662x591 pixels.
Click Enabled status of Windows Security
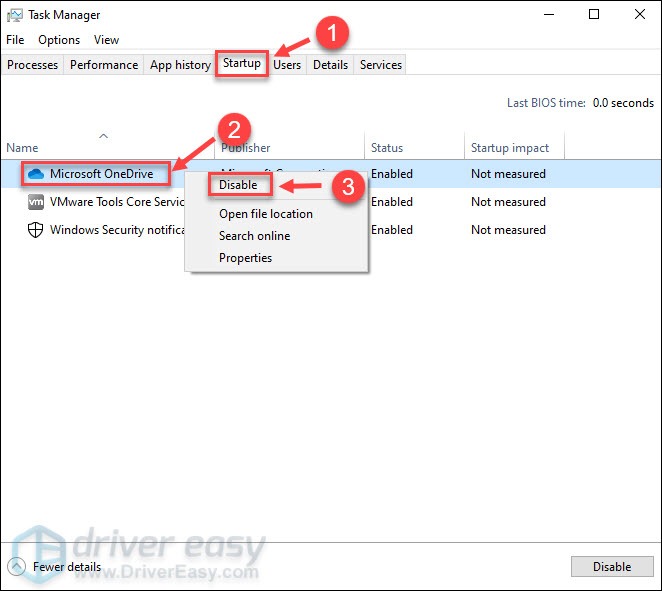(392, 230)
